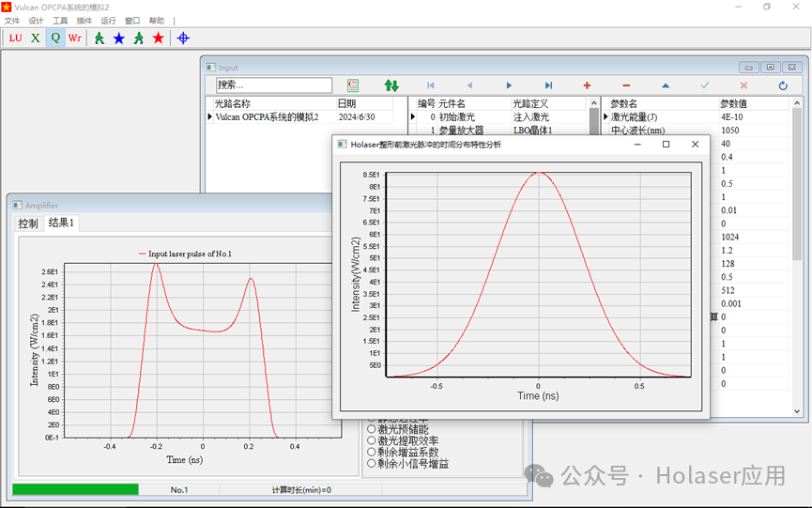Click the red X cancel-edit icon
The image size is (812, 508).
point(743,85)
